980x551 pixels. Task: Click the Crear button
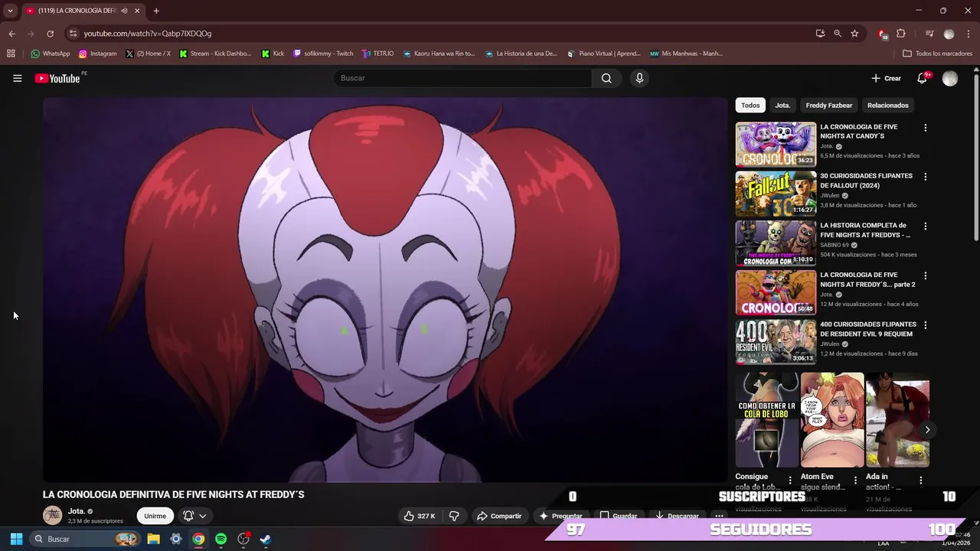(887, 78)
